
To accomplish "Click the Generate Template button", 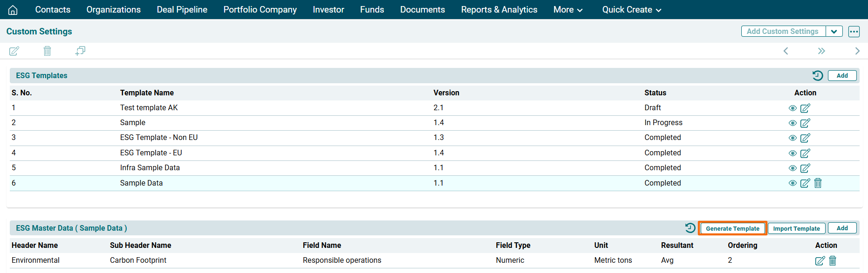I will coord(732,228).
